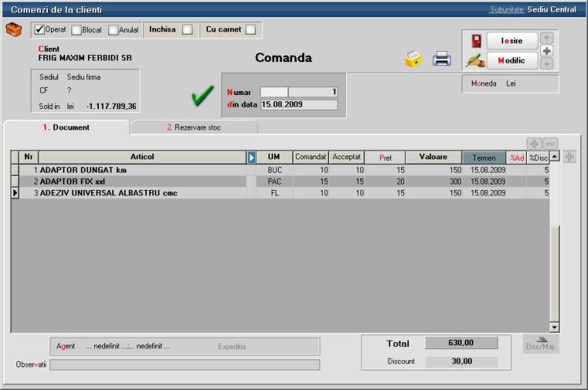588x390 pixels.
Task: Click blue arrow button in Articol header
Action: (251, 158)
